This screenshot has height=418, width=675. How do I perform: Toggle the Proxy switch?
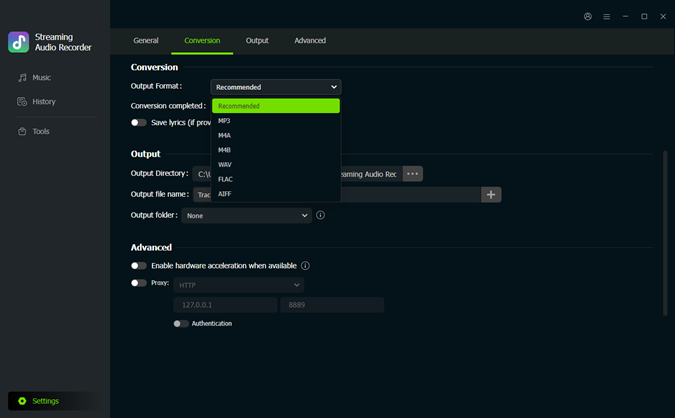139,283
